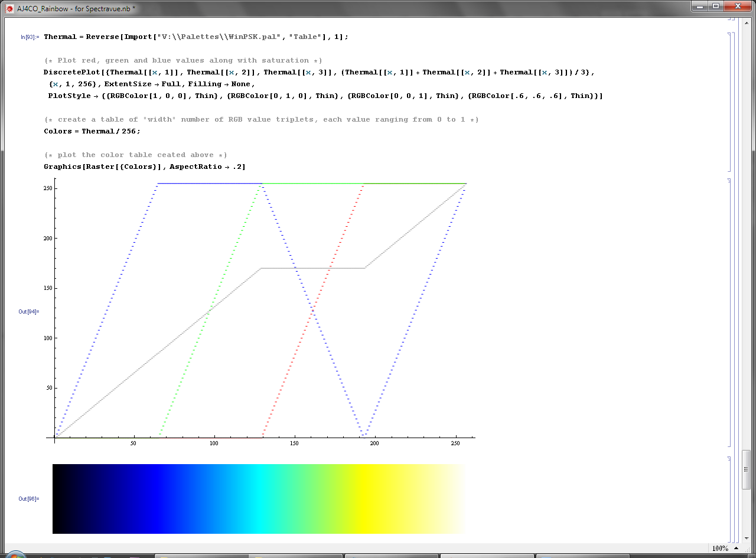The width and height of the screenshot is (756, 558).
Task: Select the Out[96] raster cell bracket
Action: 729,499
